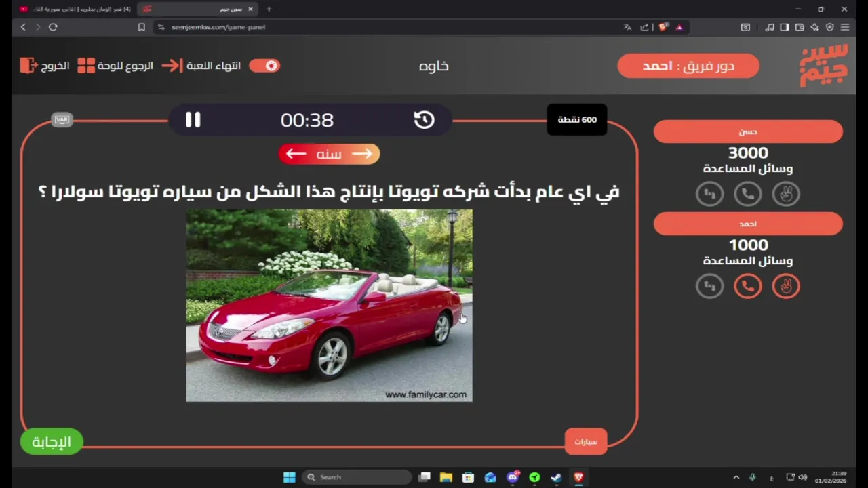
Task: Exit the game with الخروج
Action: click(x=45, y=66)
